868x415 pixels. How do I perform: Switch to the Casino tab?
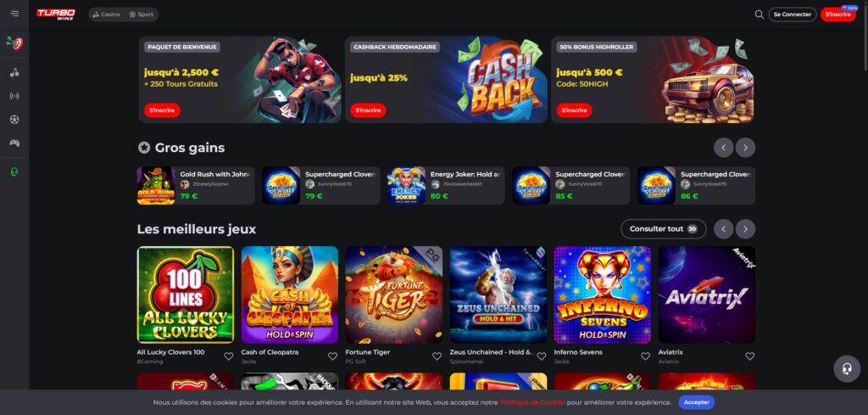click(x=106, y=14)
